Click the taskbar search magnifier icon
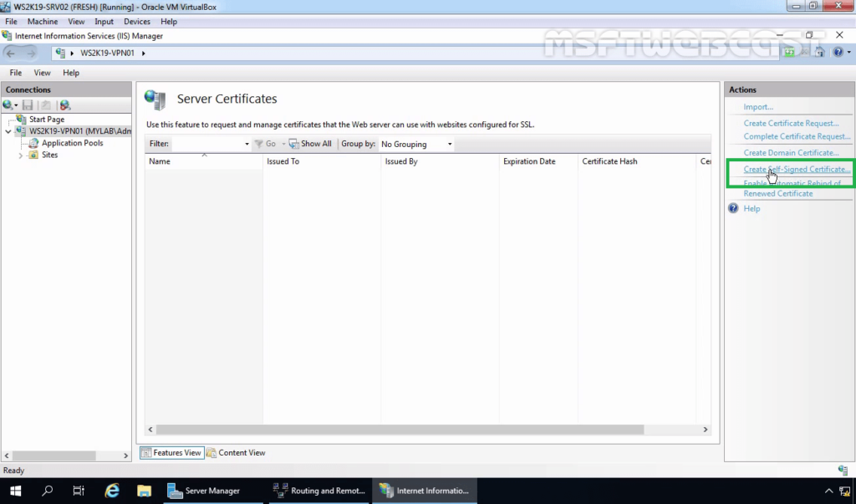856x504 pixels. [x=47, y=491]
